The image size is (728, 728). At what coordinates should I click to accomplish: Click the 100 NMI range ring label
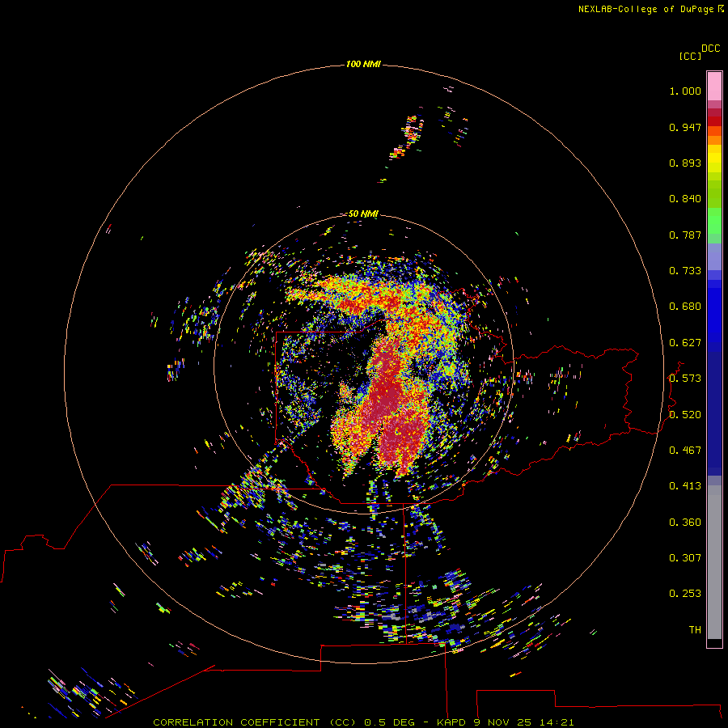pyautogui.click(x=363, y=64)
